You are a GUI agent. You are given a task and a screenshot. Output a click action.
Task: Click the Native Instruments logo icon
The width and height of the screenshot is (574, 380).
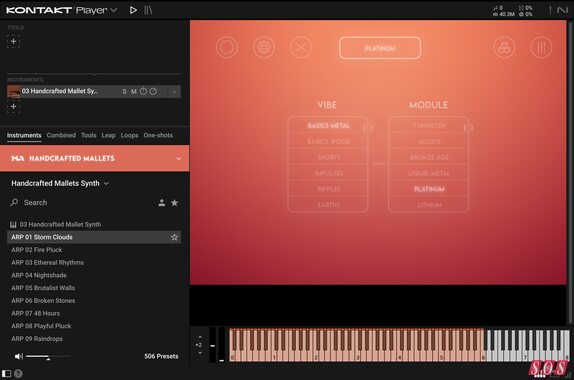(563, 10)
